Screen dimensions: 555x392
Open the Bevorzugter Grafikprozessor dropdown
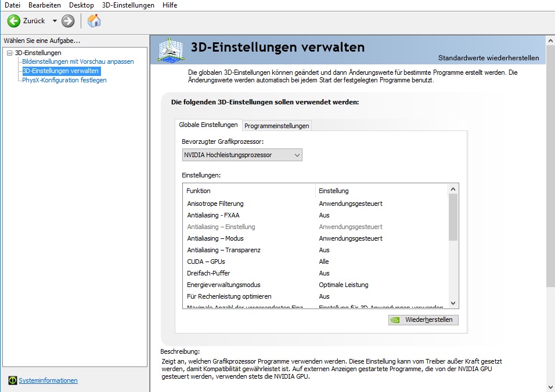242,155
